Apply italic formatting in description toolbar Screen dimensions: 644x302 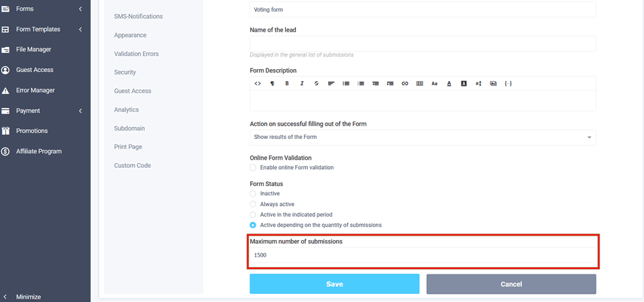(302, 83)
